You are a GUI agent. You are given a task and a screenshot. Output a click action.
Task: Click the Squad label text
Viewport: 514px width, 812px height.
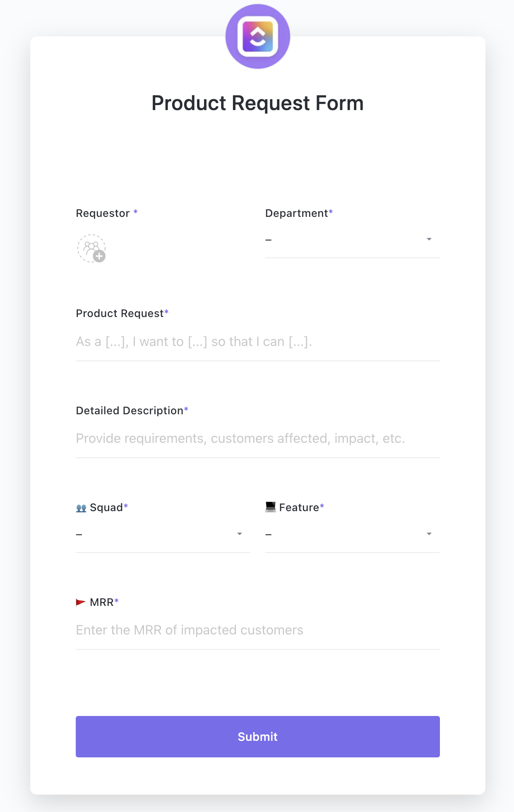tap(106, 508)
